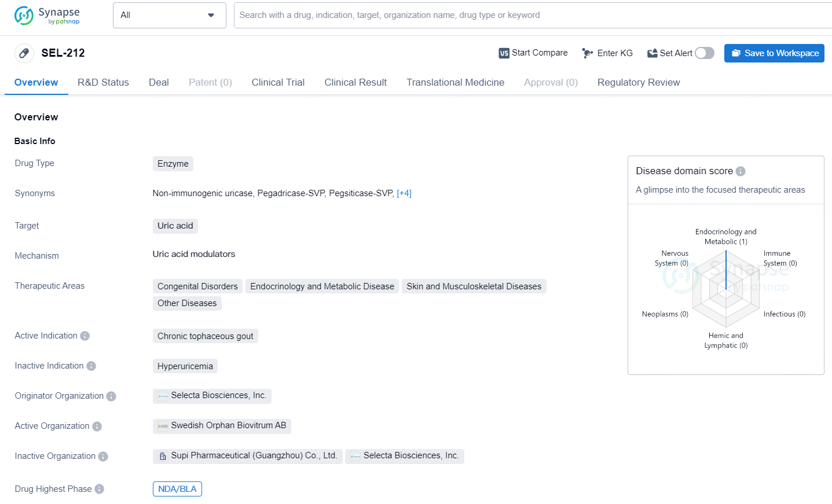Click the Disease domain score info icon

[x=741, y=171]
